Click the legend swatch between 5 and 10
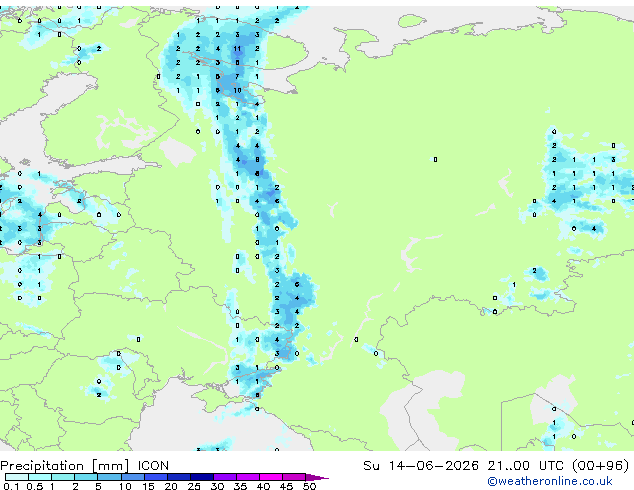634x490 pixels. (109, 477)
